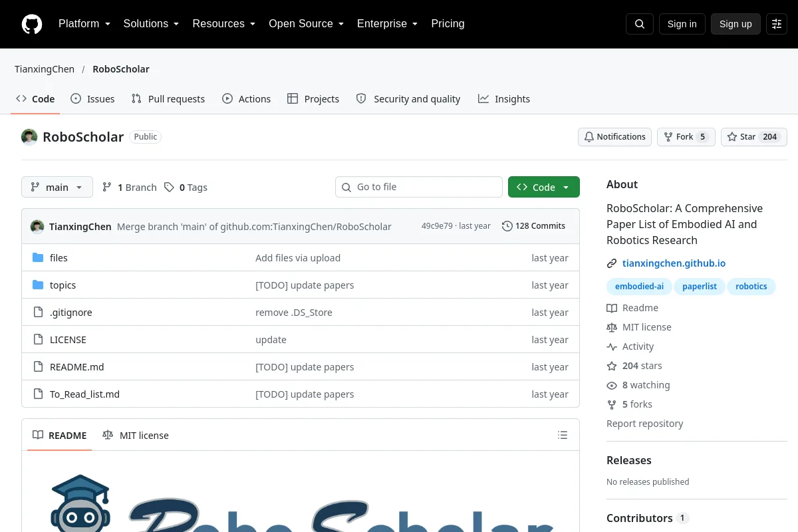Screen dimensions: 798x532
Task: Click the GitHub logo icon
Action: point(32,24)
